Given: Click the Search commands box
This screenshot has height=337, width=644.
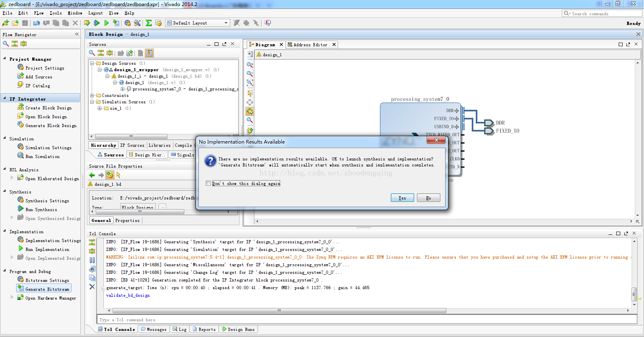Looking at the screenshot, I should coord(602,13).
